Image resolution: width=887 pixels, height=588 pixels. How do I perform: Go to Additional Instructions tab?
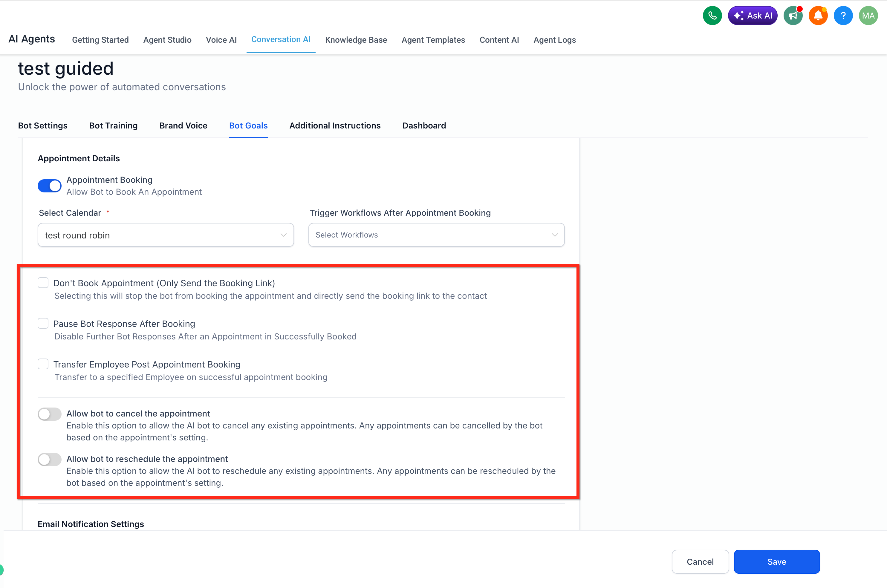334,125
